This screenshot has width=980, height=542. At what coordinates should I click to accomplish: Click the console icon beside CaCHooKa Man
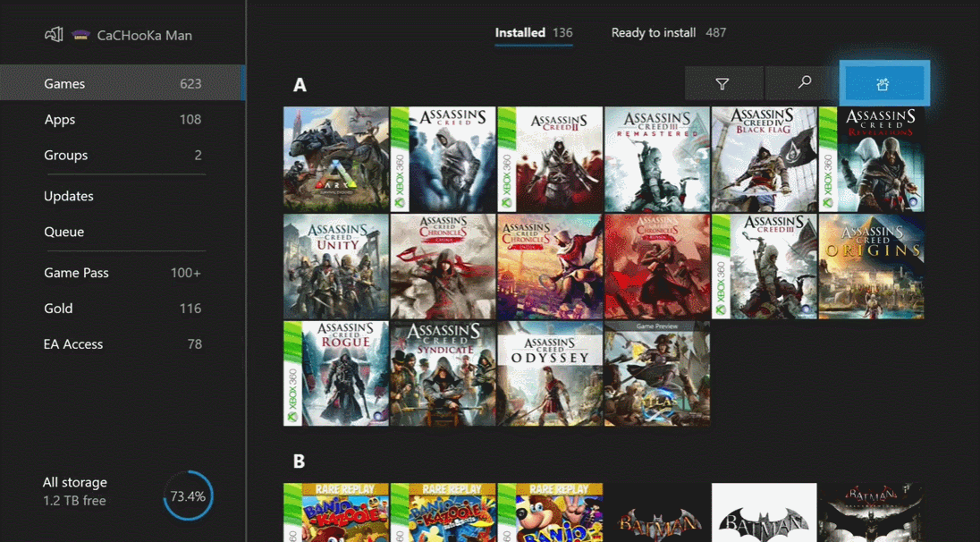pyautogui.click(x=54, y=35)
